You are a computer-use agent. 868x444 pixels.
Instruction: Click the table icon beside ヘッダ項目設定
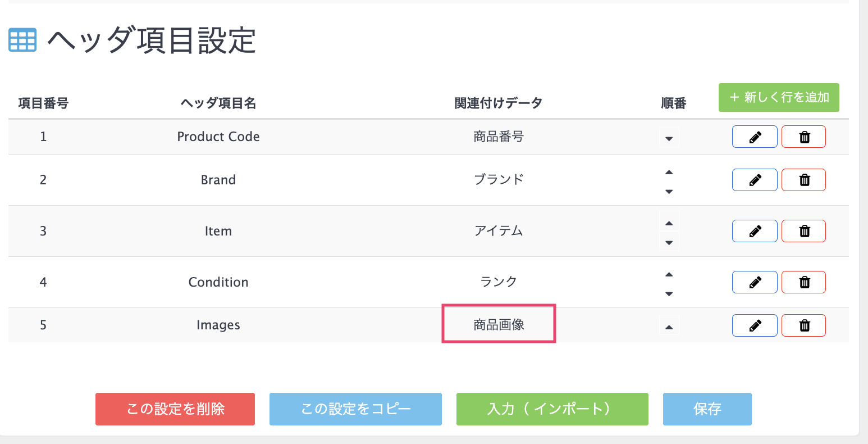[x=22, y=40]
